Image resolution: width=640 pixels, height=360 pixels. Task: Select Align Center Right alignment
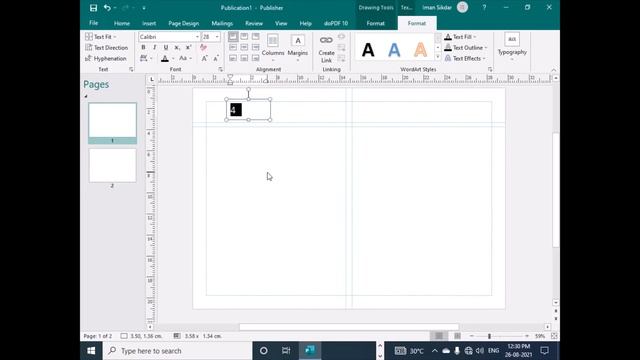pos(256,47)
